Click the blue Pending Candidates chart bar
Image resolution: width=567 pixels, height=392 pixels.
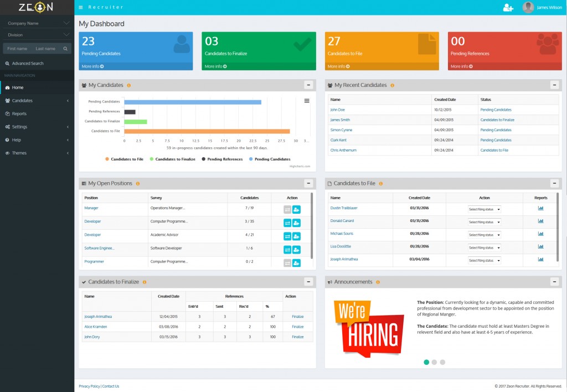point(193,102)
